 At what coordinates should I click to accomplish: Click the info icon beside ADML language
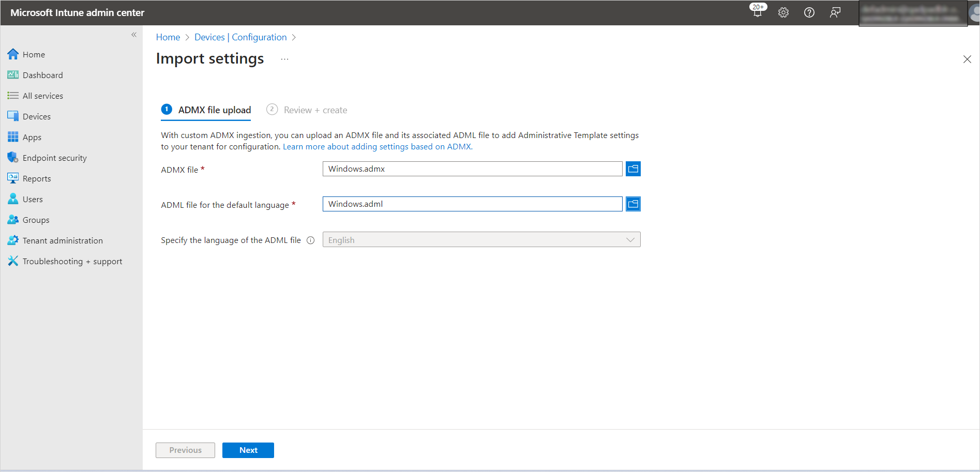tap(311, 240)
